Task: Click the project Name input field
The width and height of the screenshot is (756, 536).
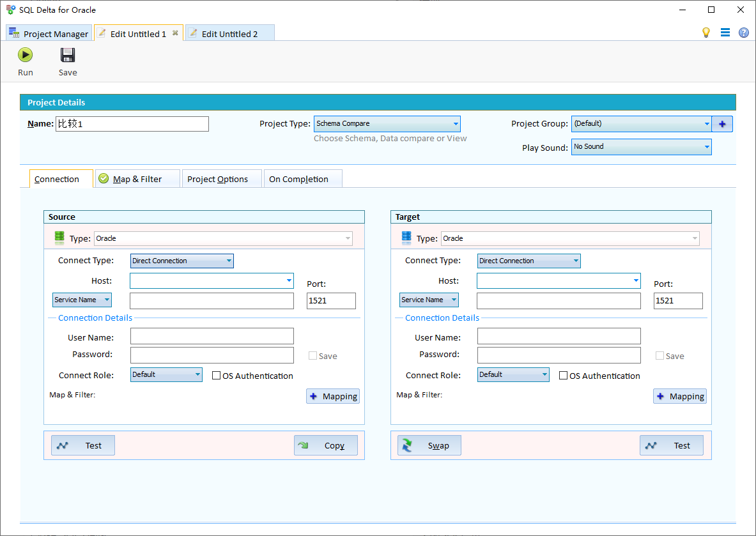Action: click(132, 124)
